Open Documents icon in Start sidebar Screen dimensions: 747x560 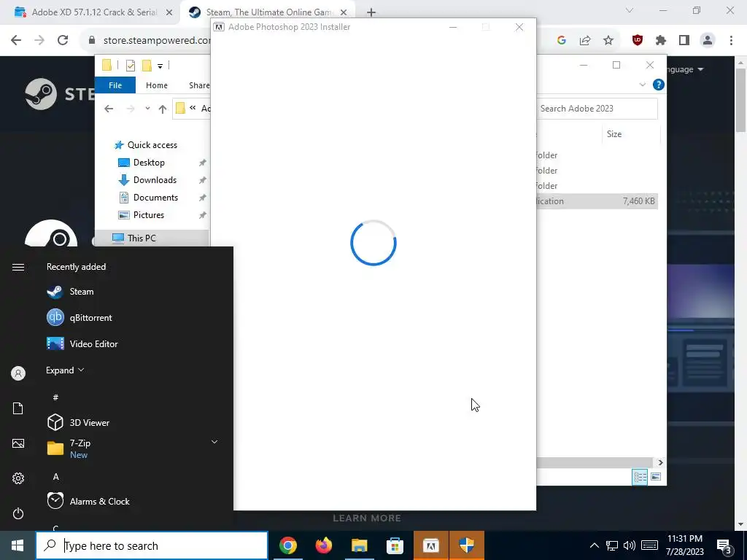[18, 408]
